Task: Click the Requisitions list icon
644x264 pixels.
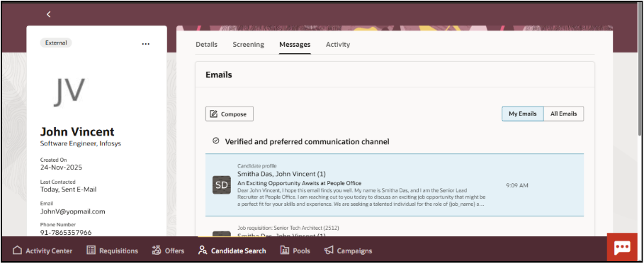Action: [91, 251]
